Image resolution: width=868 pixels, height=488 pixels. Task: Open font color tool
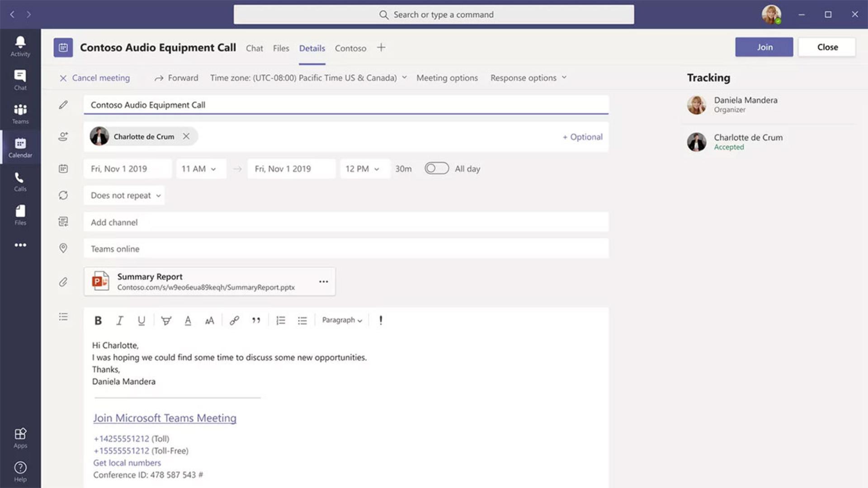tap(188, 320)
